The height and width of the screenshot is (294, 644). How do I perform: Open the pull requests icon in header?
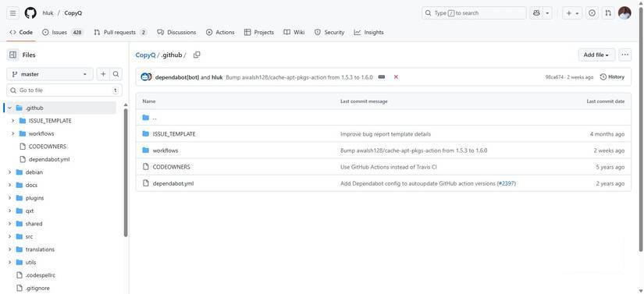point(608,13)
